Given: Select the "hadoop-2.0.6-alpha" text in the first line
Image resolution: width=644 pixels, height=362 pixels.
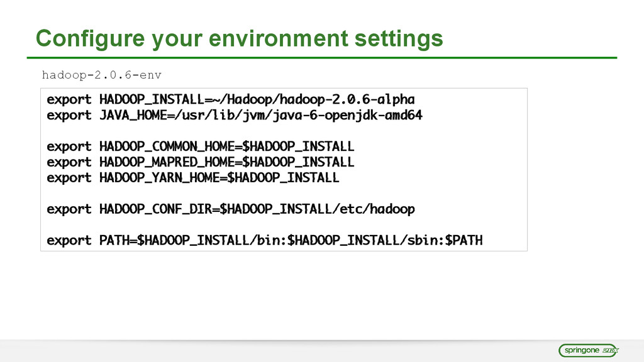Looking at the screenshot, I should [x=347, y=100].
